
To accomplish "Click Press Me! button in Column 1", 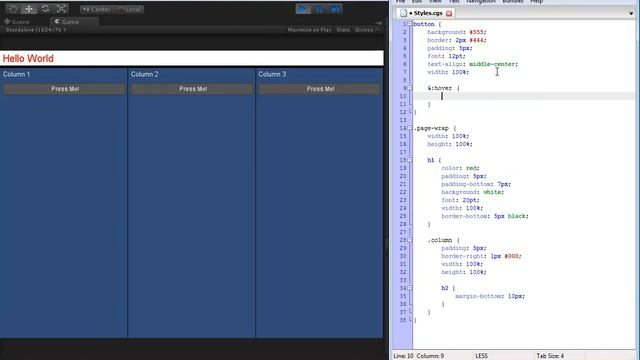I will click(64, 89).
